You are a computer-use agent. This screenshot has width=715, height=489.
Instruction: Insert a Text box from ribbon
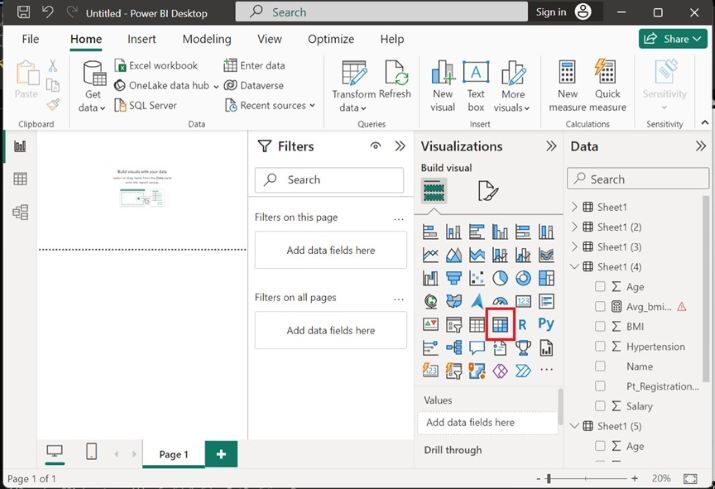[476, 85]
